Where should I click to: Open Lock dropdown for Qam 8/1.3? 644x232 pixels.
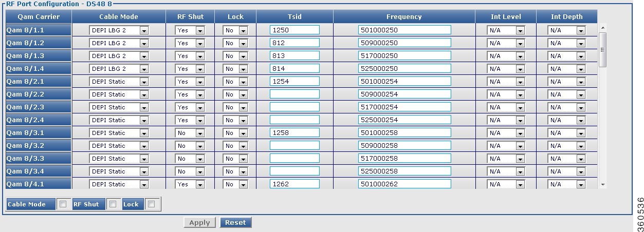point(235,56)
